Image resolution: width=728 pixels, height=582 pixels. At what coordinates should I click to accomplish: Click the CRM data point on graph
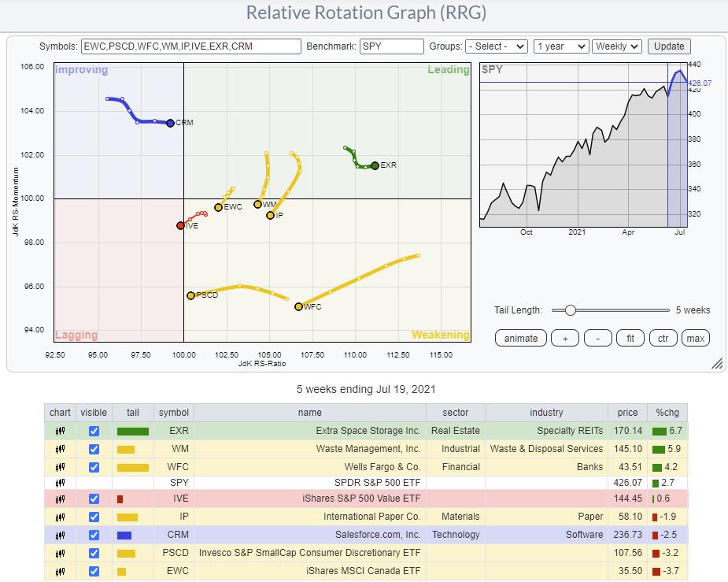(170, 123)
